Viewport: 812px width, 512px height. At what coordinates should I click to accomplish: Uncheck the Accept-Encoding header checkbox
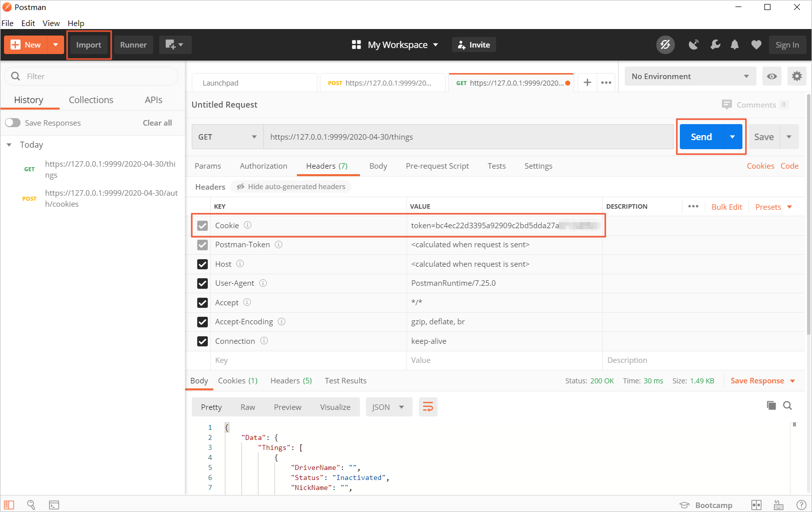202,322
